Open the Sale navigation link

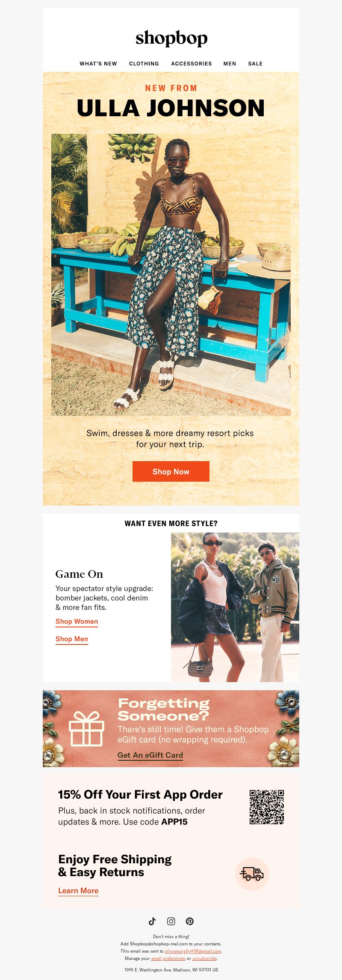tap(256, 64)
